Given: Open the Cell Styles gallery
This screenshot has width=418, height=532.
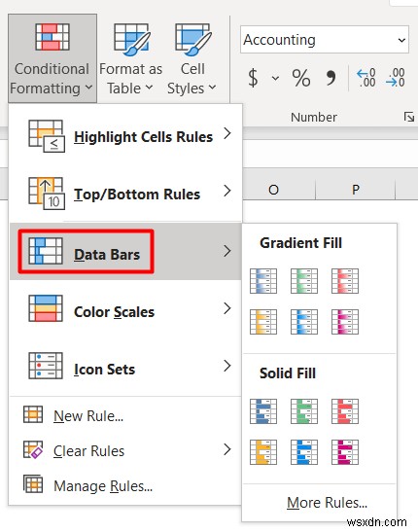Looking at the screenshot, I should click(192, 58).
